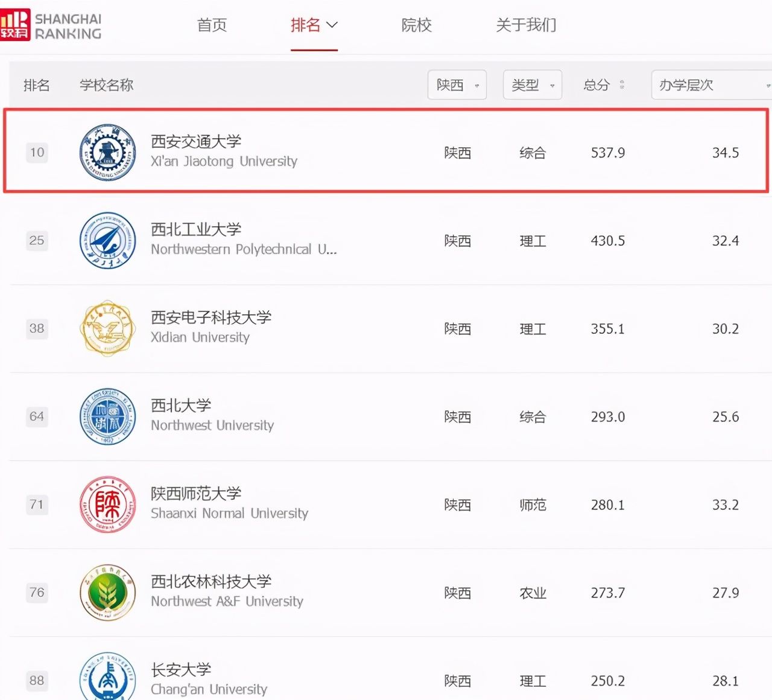Click total score 355.1
This screenshot has width=772, height=700.
pyautogui.click(x=608, y=329)
